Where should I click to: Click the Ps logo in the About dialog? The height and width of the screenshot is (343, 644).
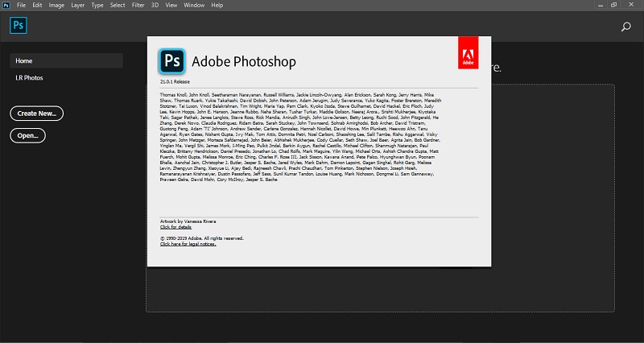pos(172,61)
